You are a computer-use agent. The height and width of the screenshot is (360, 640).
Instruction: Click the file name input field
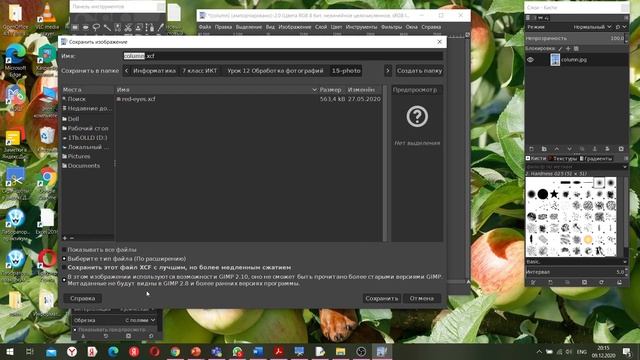[283, 56]
